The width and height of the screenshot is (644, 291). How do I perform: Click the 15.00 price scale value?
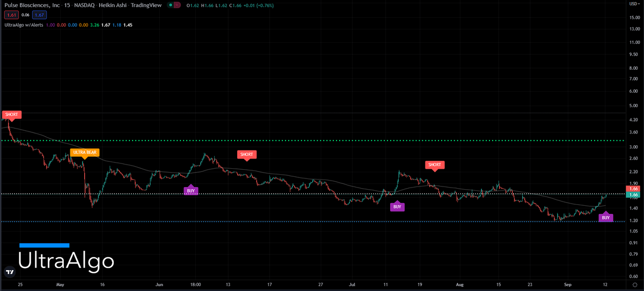(634, 17)
